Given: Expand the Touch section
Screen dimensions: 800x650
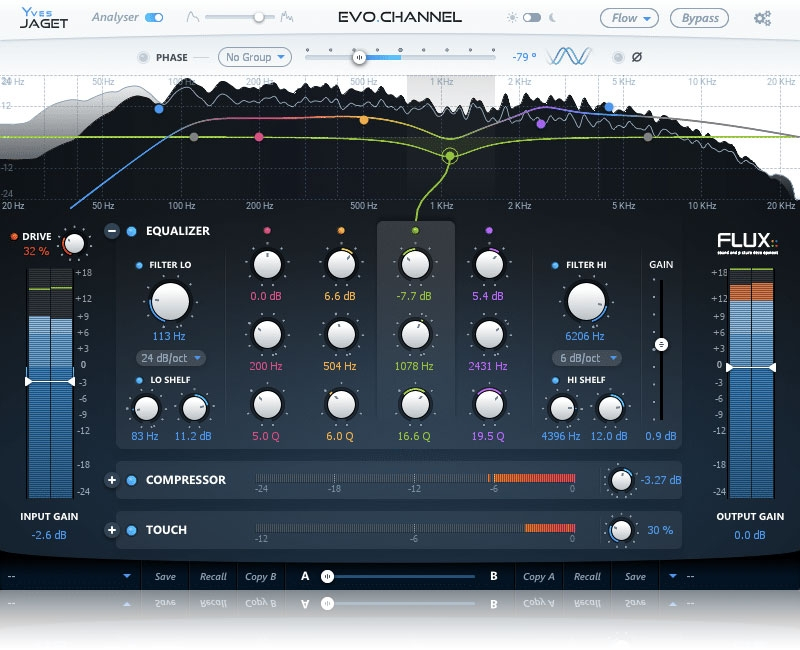Looking at the screenshot, I should point(112,530).
